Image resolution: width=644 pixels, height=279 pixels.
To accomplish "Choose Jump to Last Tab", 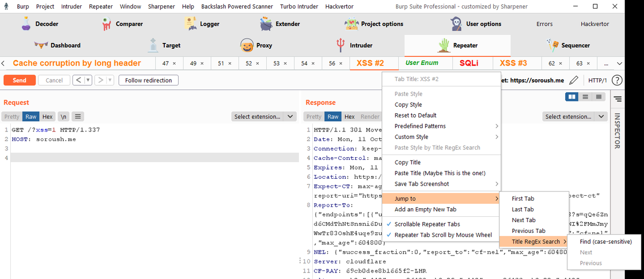I will coord(533,209).
